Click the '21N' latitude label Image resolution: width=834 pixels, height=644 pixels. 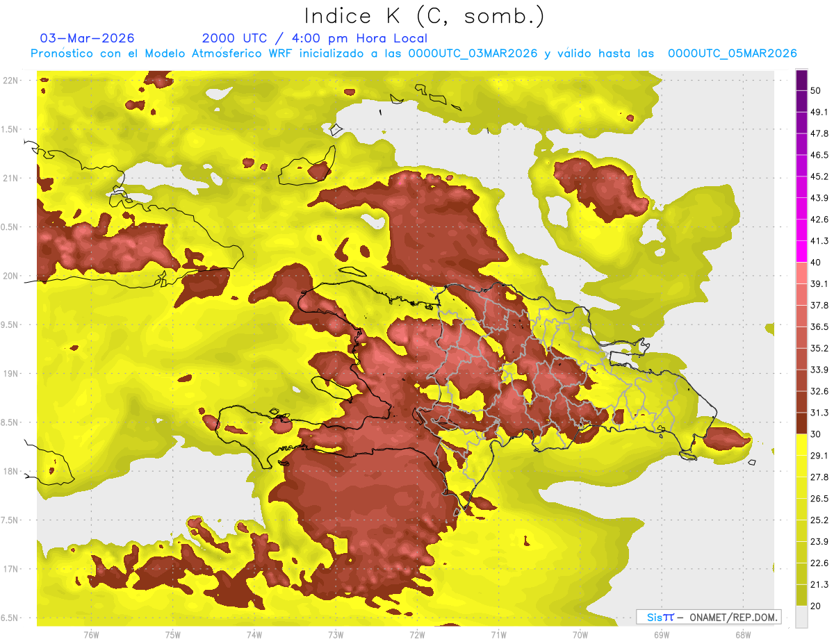tap(12, 178)
